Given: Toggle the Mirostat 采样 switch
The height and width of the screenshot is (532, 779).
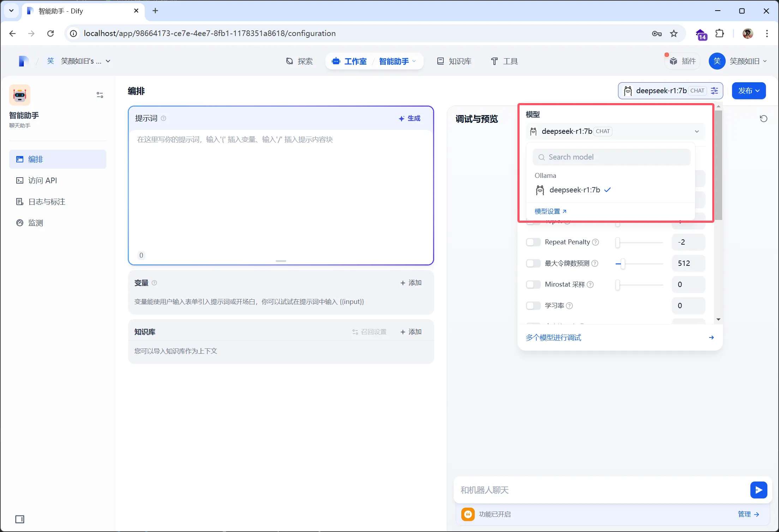Looking at the screenshot, I should point(533,285).
